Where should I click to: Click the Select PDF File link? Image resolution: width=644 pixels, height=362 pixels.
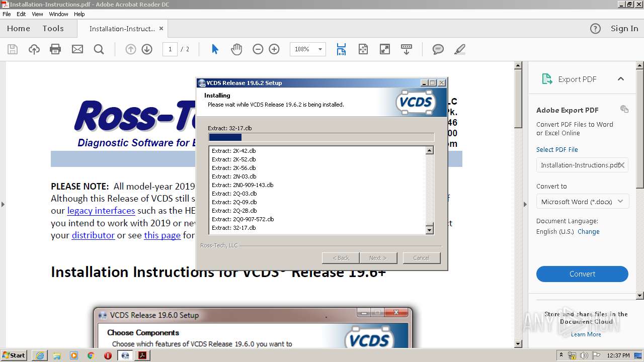point(557,149)
